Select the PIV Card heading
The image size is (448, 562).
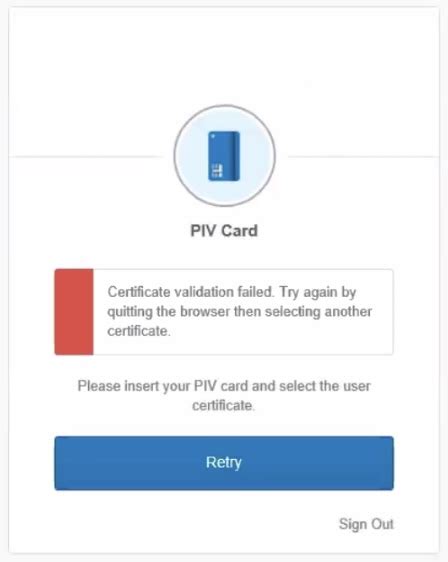[224, 230]
